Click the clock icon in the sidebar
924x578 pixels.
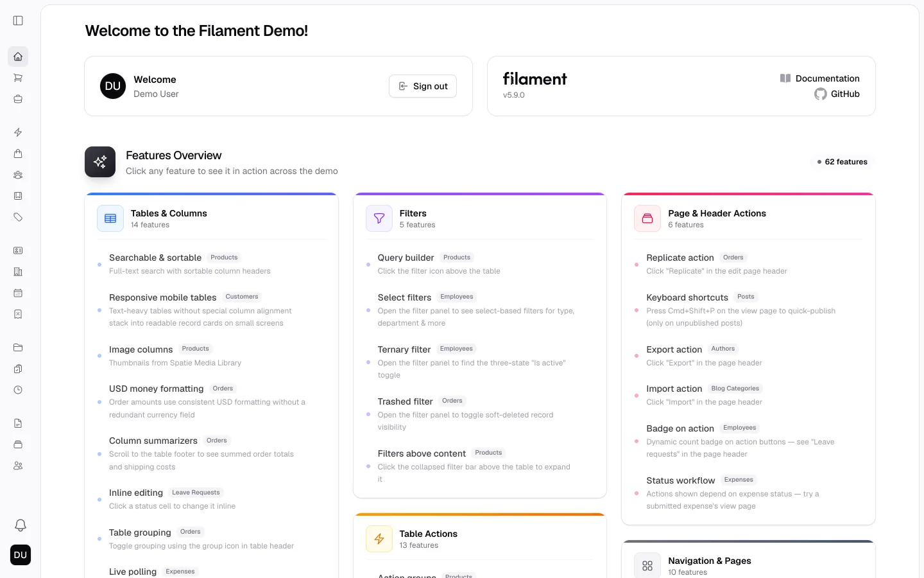[x=18, y=390]
